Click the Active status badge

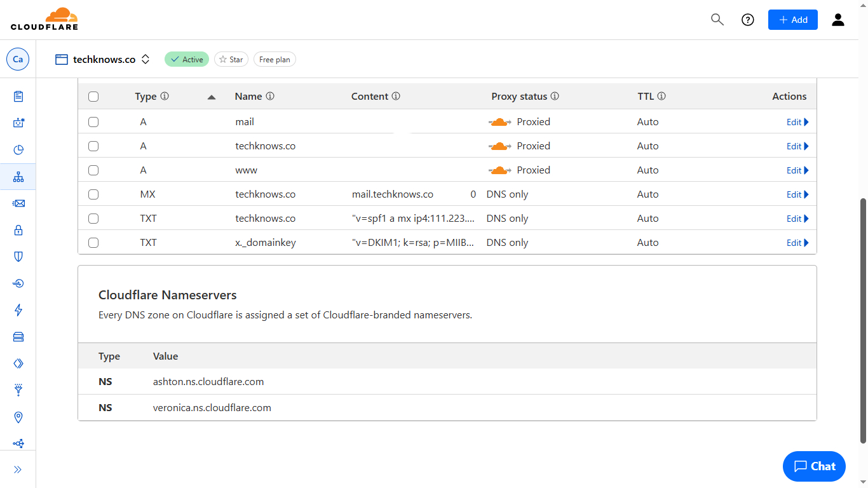(187, 59)
